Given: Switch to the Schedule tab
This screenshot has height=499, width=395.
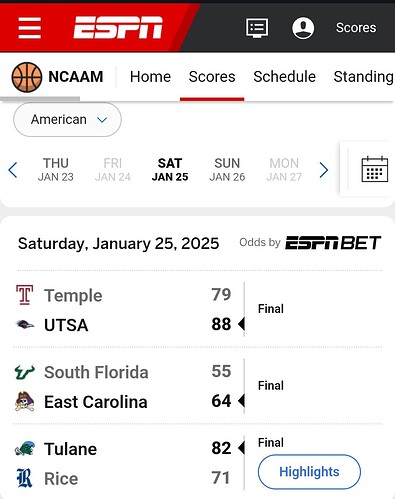Looking at the screenshot, I should 284,77.
